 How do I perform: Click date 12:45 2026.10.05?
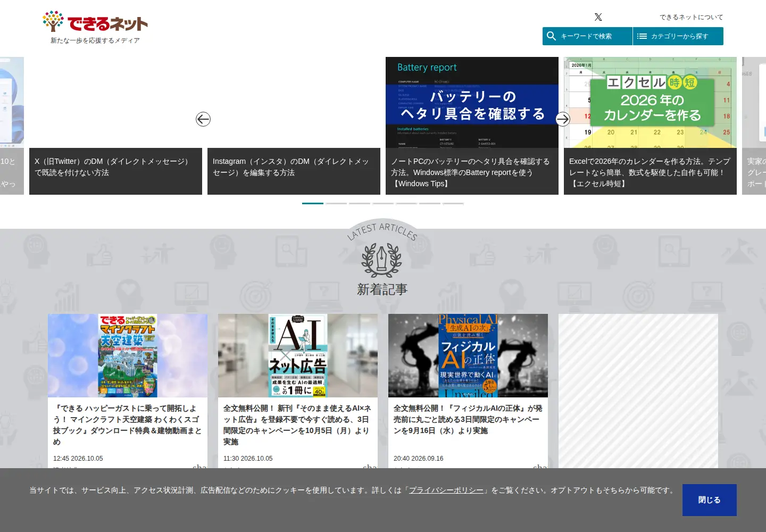[x=78, y=459]
